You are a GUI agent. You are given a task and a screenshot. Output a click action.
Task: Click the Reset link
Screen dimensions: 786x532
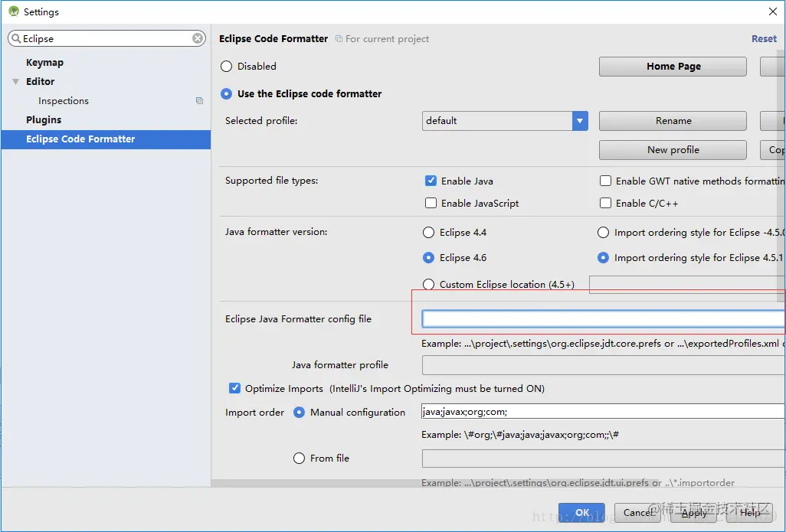764,38
